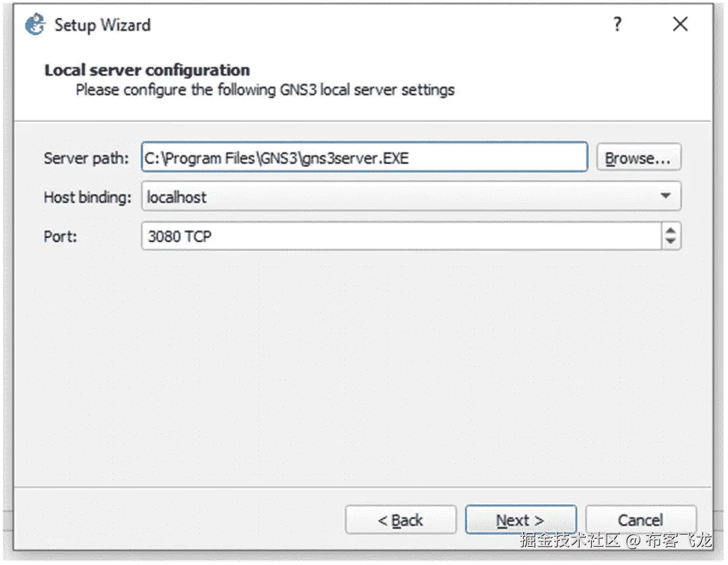Go back to the previous wizard step

point(400,520)
